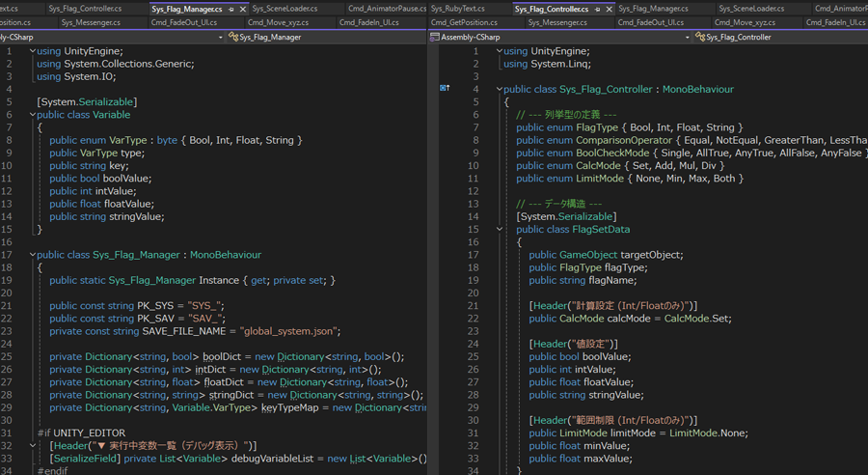868x475 pixels.
Task: Pin the Sys_Flag_Controller.cs tab in right pane
Action: coord(597,9)
